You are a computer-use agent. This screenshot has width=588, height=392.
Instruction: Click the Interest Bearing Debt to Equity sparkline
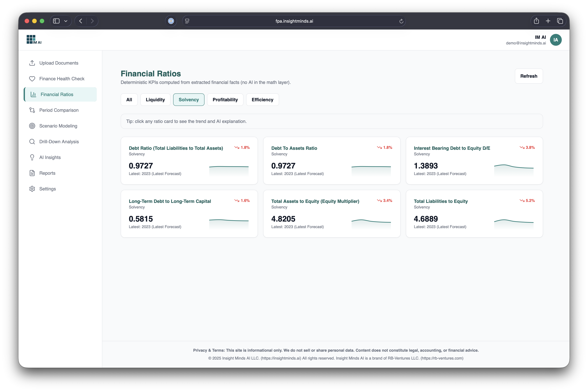click(514, 169)
